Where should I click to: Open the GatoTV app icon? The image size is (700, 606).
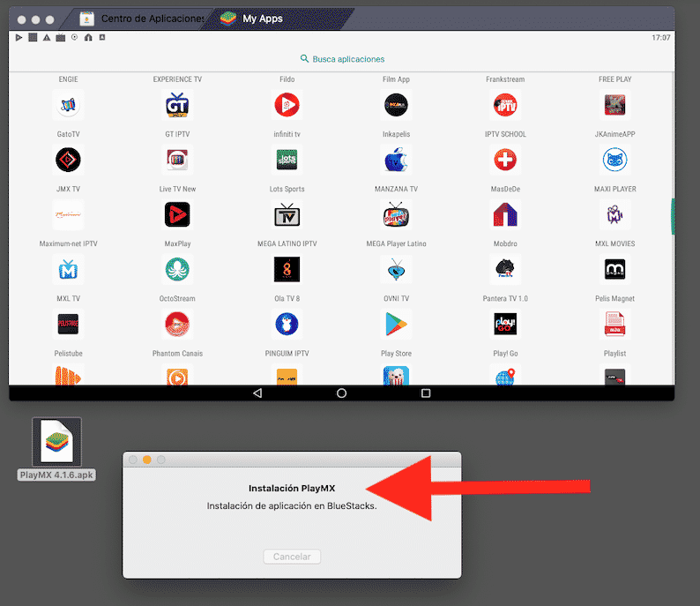tap(68, 105)
